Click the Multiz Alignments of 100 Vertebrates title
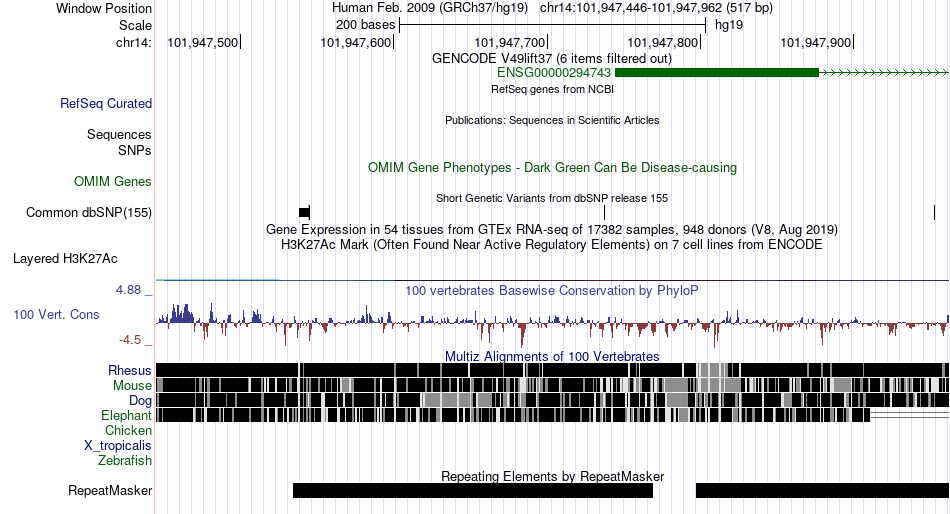 tap(552, 356)
